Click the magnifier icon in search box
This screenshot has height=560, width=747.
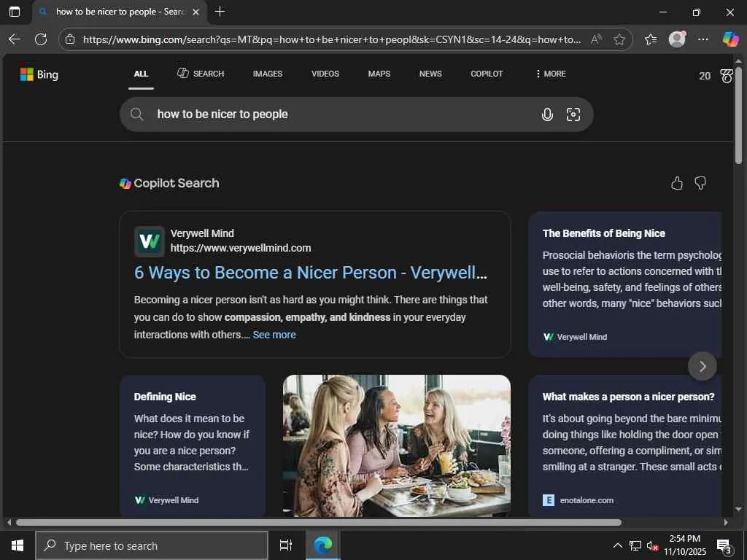[x=136, y=114]
